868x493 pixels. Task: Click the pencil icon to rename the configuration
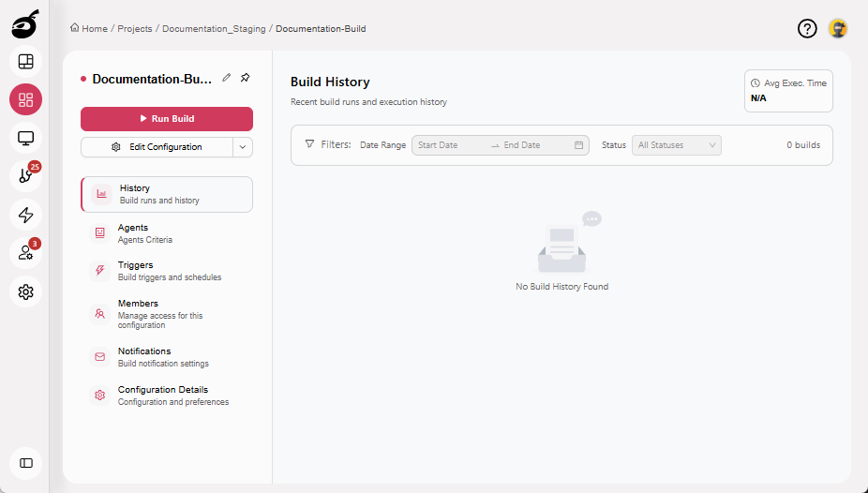point(227,78)
